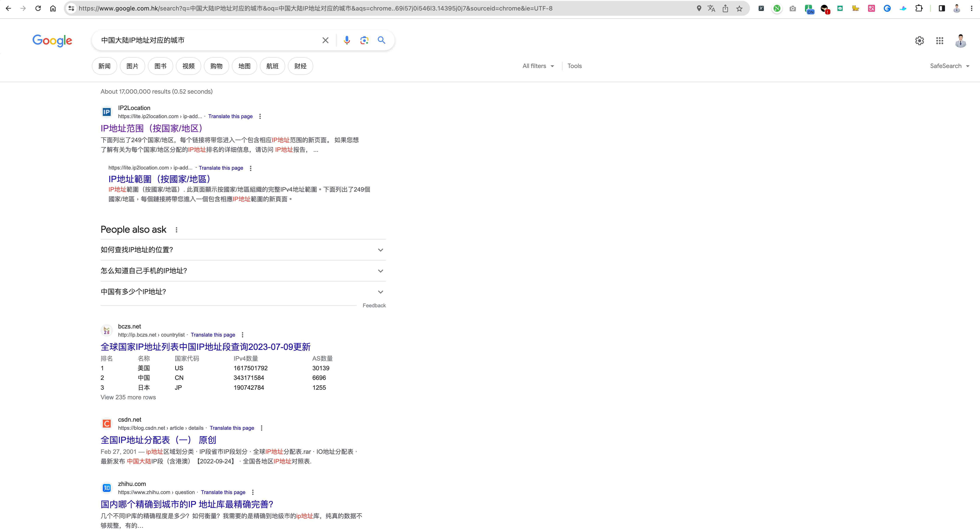Screen dimensions: 980x531
Task: Submit search with magnifier icon
Action: pyautogui.click(x=381, y=40)
